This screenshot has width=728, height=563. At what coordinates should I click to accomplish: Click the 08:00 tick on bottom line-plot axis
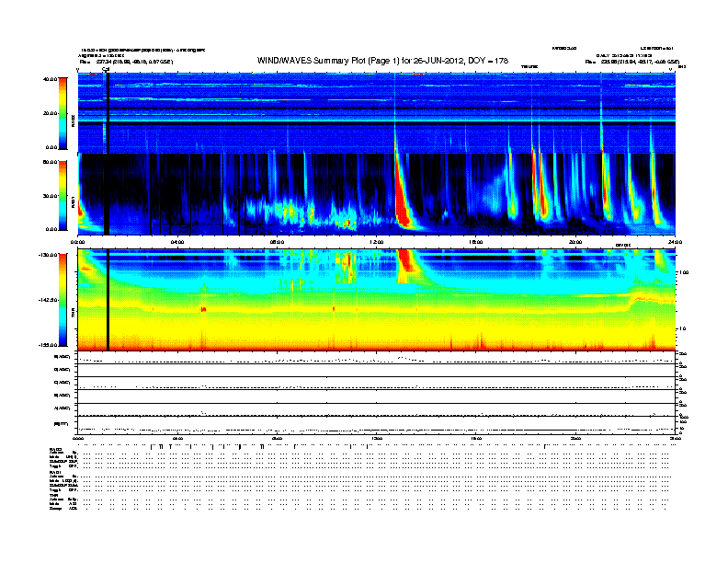click(x=277, y=438)
